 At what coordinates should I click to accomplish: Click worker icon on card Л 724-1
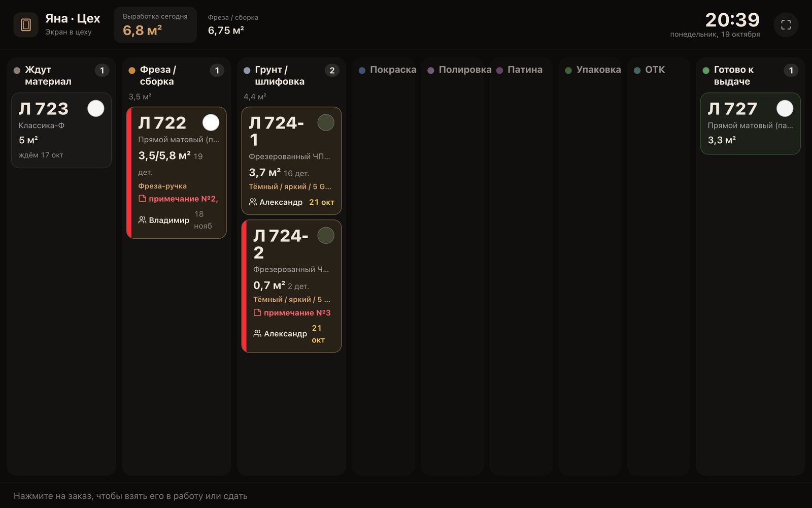pos(253,202)
